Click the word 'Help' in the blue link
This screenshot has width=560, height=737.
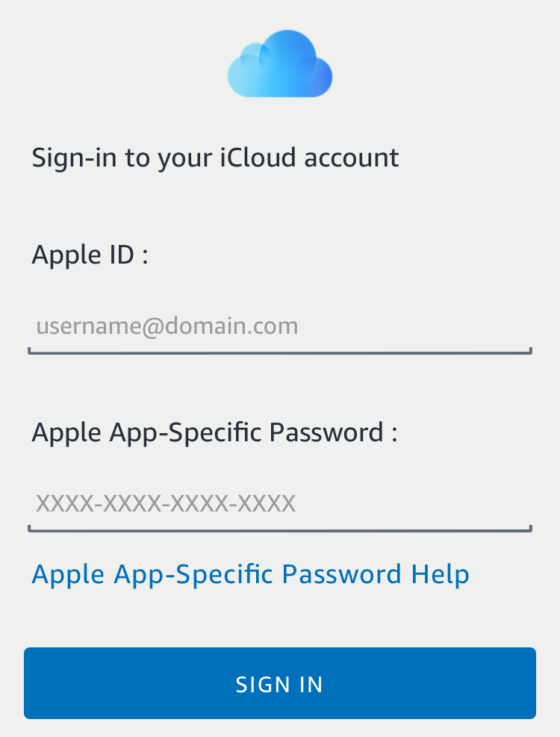[x=440, y=574]
